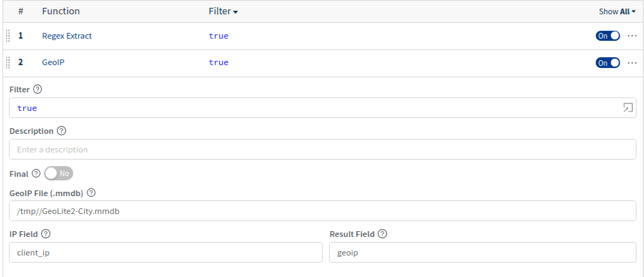644x277 pixels.
Task: Click the help icon beside Final
Action: click(x=36, y=173)
